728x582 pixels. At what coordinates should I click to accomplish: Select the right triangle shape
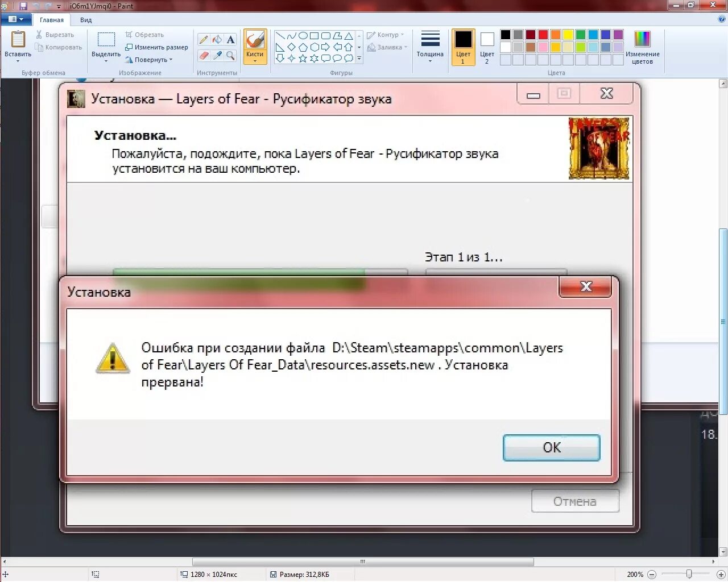pos(280,47)
